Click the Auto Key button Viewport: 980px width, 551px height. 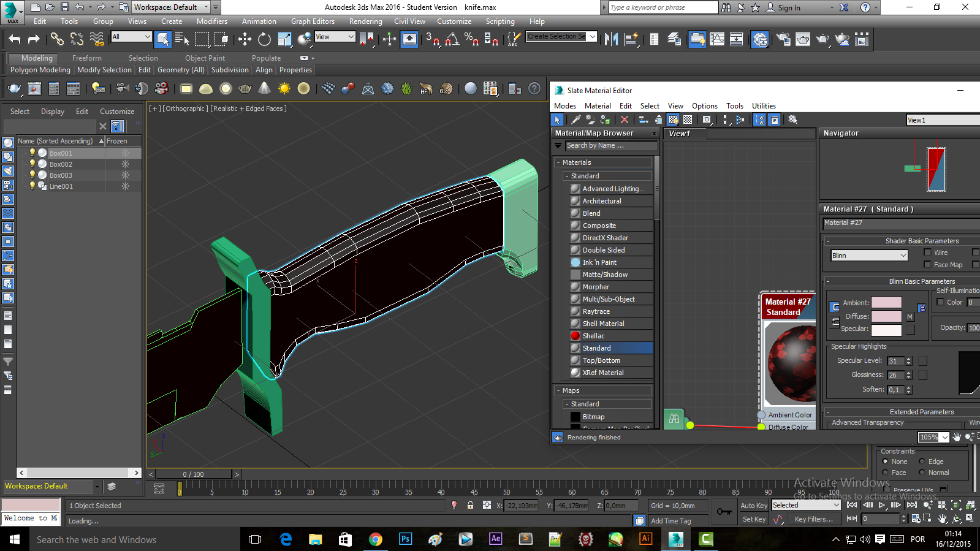tap(754, 506)
